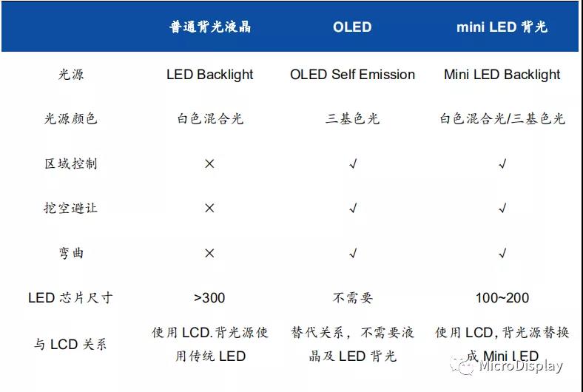This screenshot has width=583, height=392.
Task: Click the 光源颜色 row label
Action: click(71, 118)
